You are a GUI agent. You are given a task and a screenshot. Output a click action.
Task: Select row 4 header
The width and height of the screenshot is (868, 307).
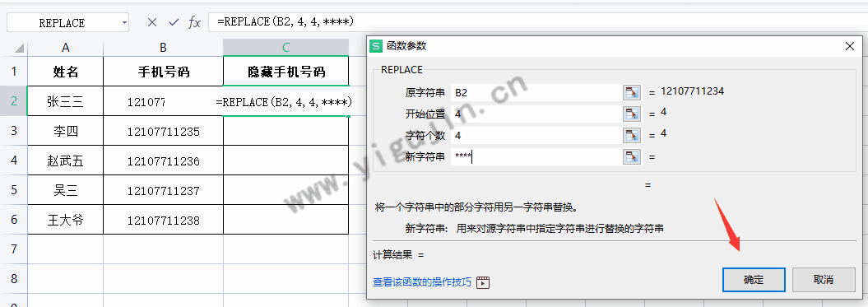[x=14, y=160]
